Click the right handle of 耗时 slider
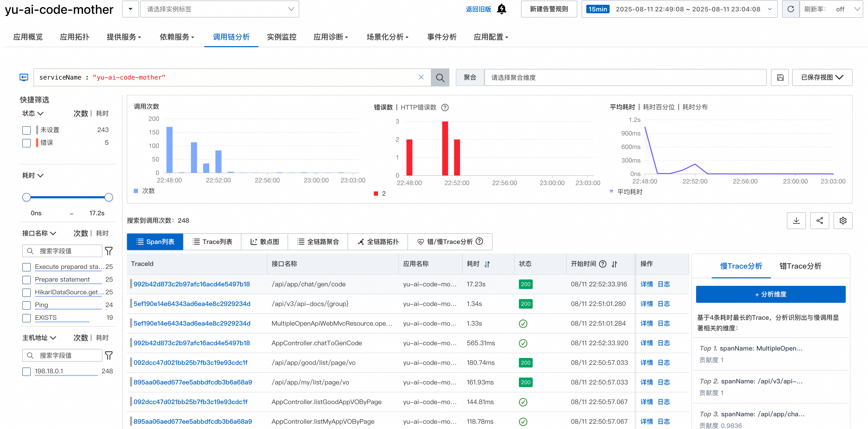 pyautogui.click(x=108, y=197)
